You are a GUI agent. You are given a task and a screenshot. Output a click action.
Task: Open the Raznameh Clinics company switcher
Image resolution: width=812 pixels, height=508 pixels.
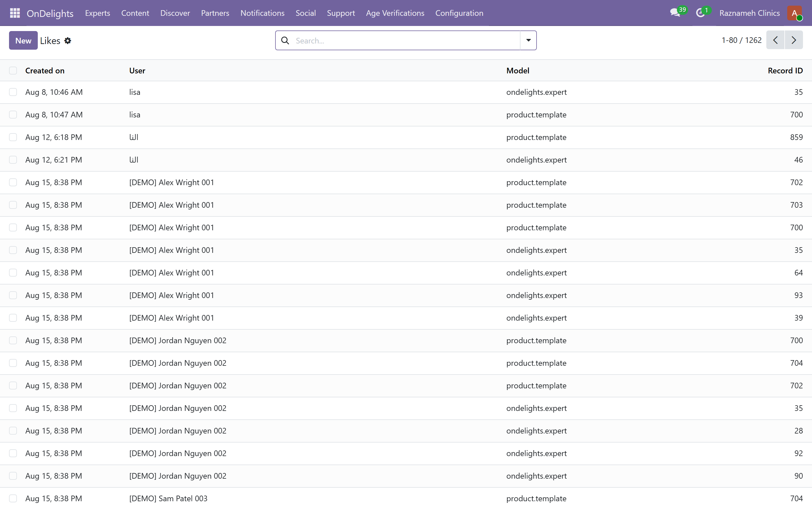tap(750, 13)
